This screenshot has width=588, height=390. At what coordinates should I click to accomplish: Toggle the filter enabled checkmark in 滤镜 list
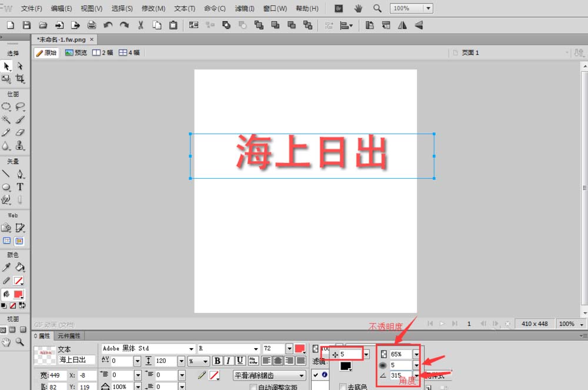coord(316,375)
